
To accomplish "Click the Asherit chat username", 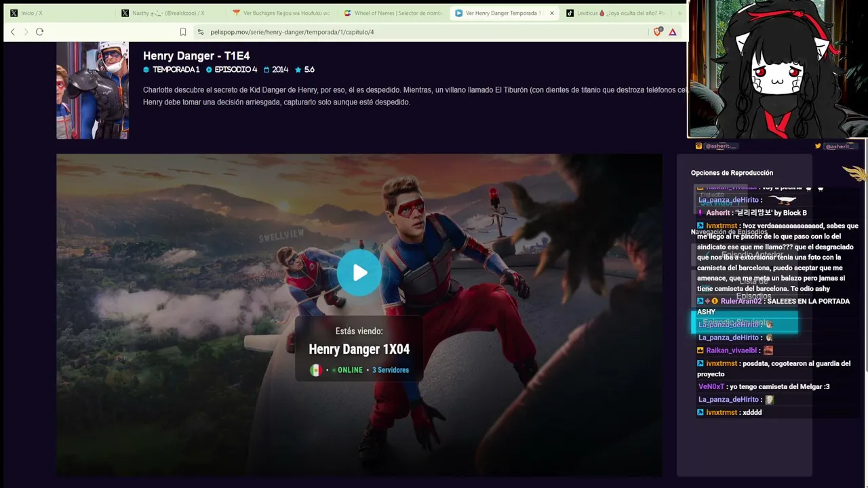I will (x=718, y=213).
